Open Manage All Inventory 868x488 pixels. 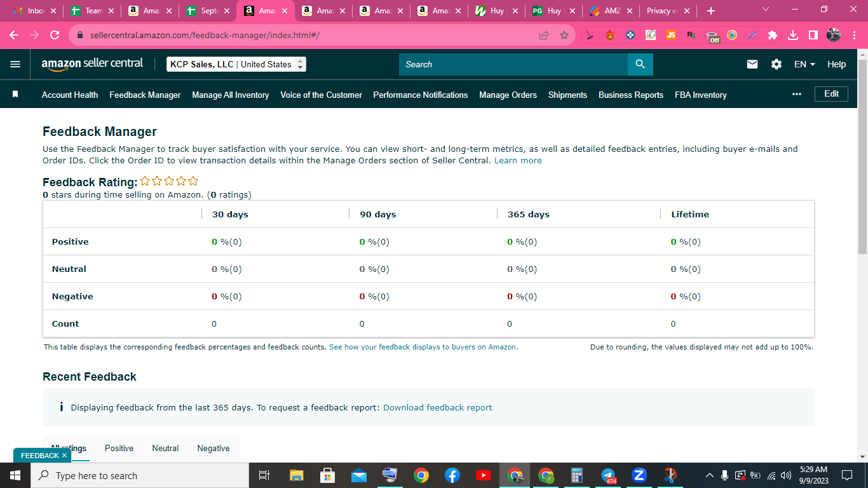231,95
